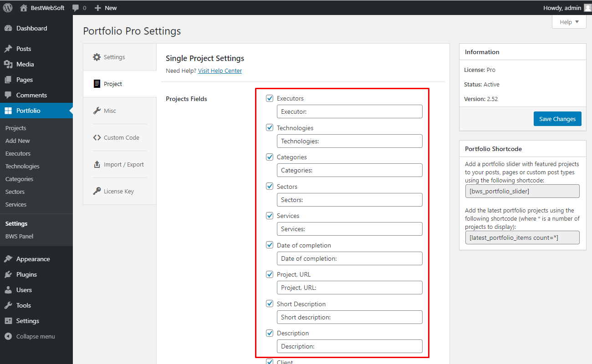Toggle the Categories checkbox
This screenshot has width=592, height=364.
point(270,157)
